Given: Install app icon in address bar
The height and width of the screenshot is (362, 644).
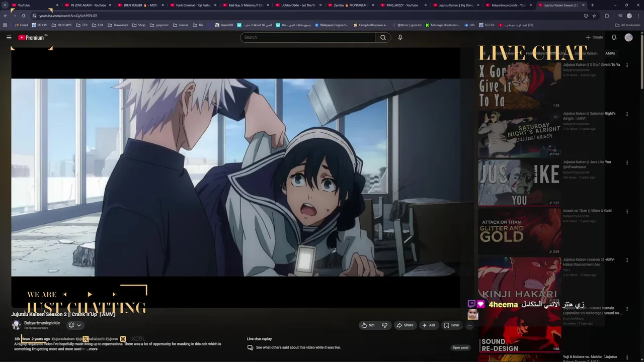Looking at the screenshot, I should [586, 16].
